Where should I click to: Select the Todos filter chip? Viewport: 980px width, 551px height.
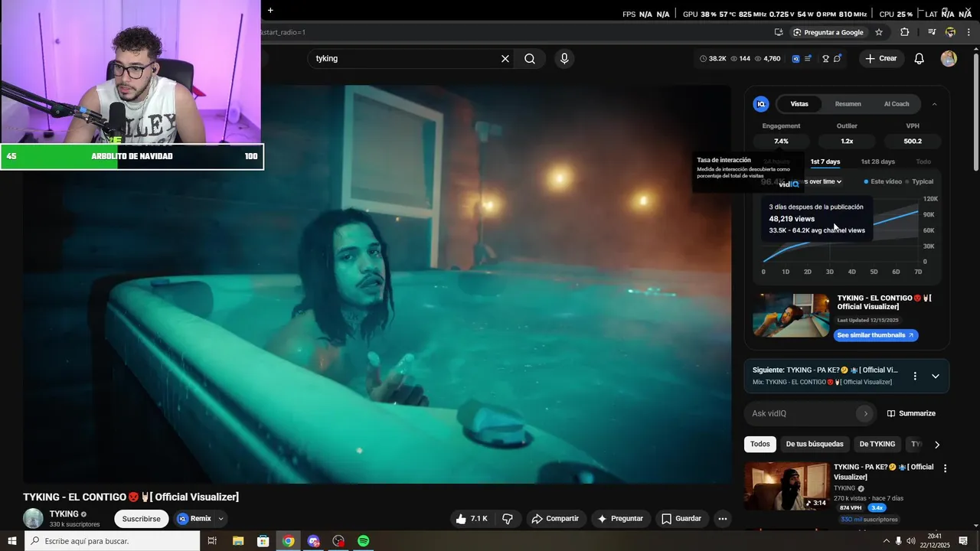pyautogui.click(x=760, y=445)
